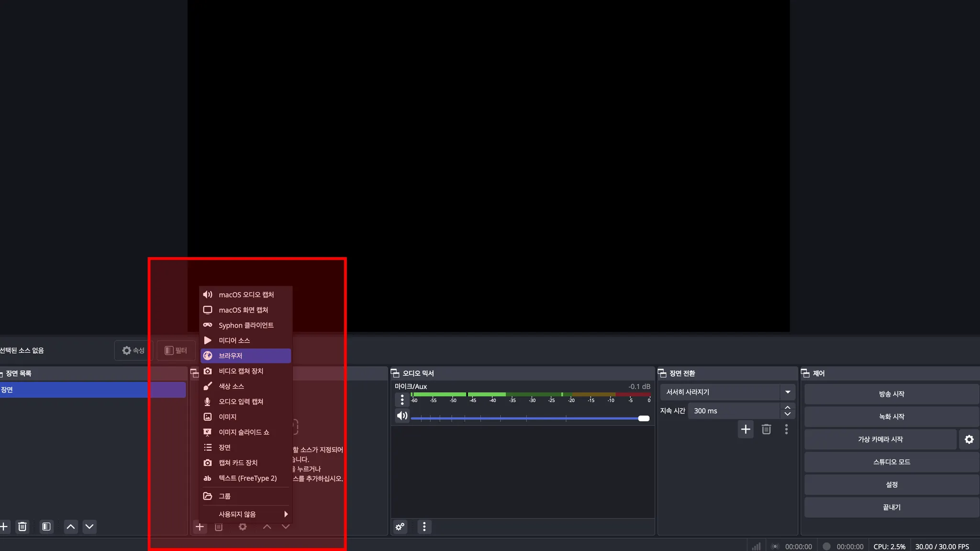Expand 사용되지 않음 submenu arrow
Screen dimensions: 980x551
click(x=286, y=514)
